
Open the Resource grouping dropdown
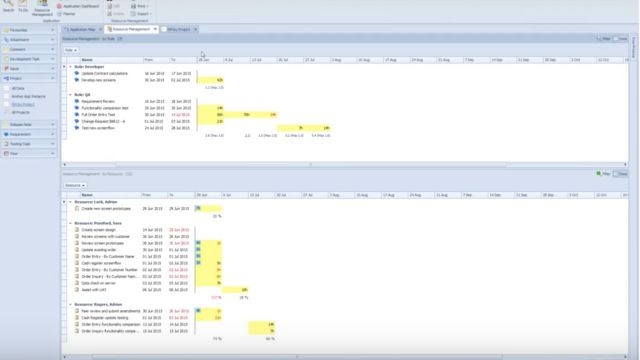pyautogui.click(x=75, y=185)
